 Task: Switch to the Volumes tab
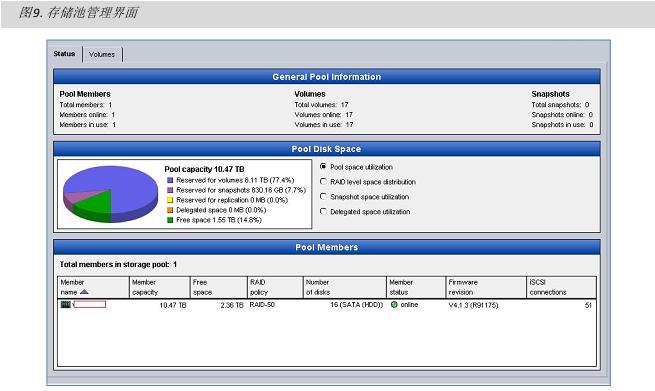click(x=102, y=54)
